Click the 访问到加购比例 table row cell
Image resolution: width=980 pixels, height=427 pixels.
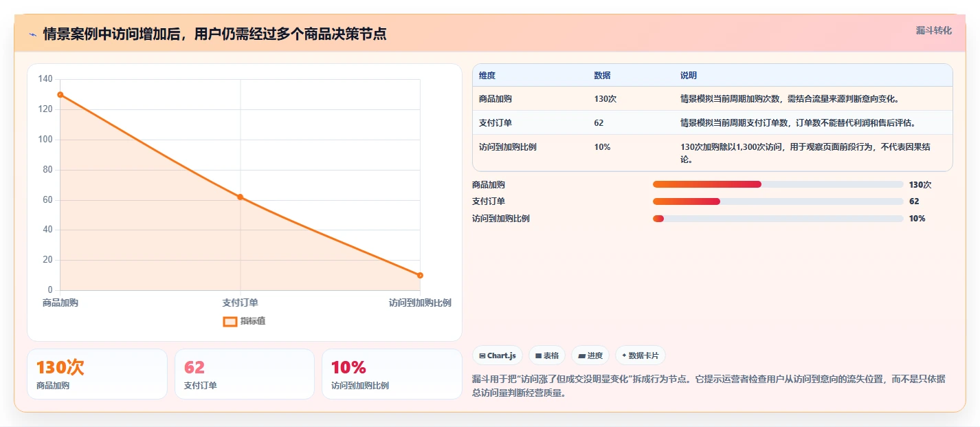(508, 147)
